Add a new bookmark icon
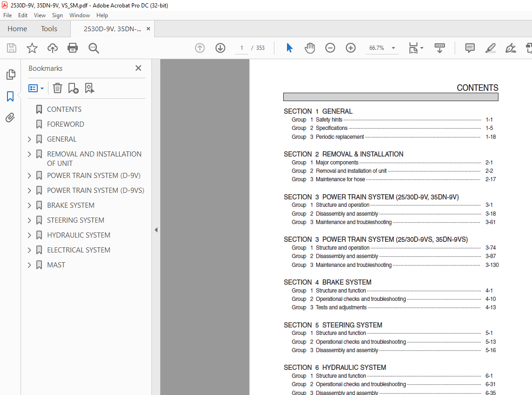532x395 pixels. pyautogui.click(x=73, y=88)
